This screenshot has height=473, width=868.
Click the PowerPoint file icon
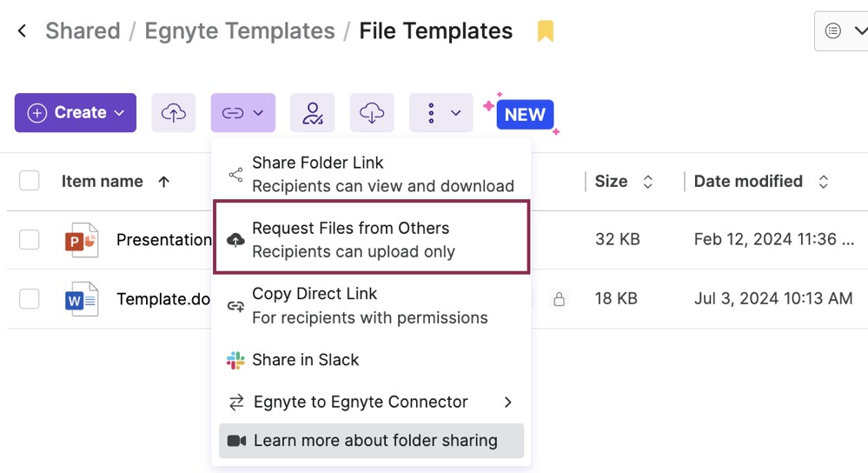(82, 240)
